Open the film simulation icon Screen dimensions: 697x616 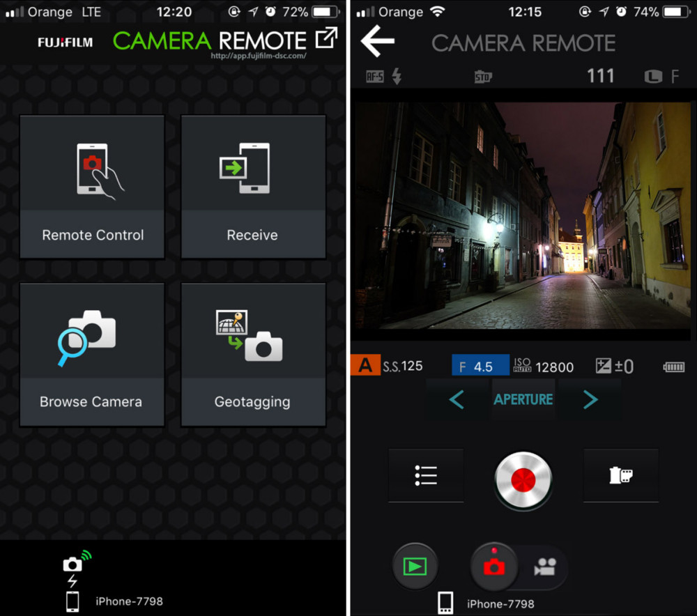point(620,475)
